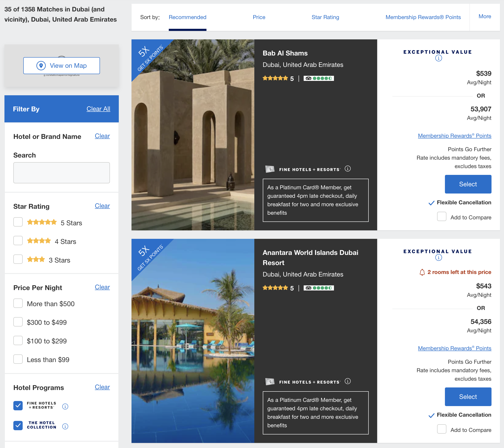
Task: Click the 54,356 points per night value
Action: pyautogui.click(x=481, y=322)
